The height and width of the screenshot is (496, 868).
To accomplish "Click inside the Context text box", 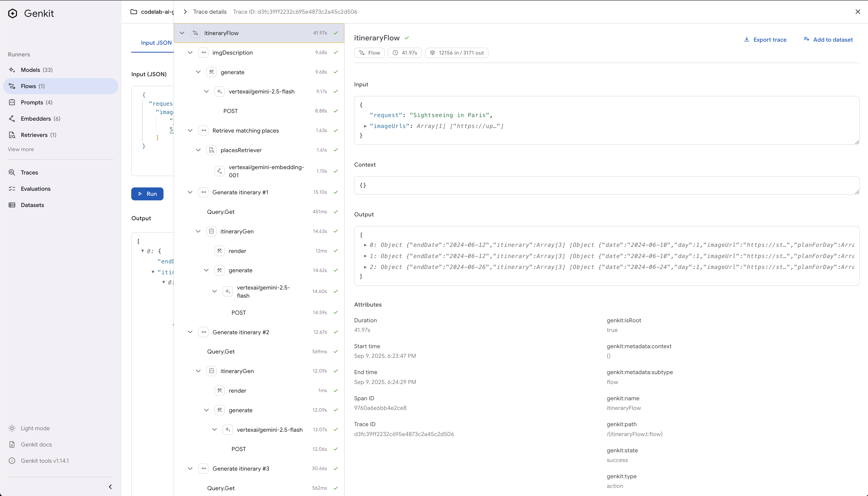I will click(x=606, y=185).
